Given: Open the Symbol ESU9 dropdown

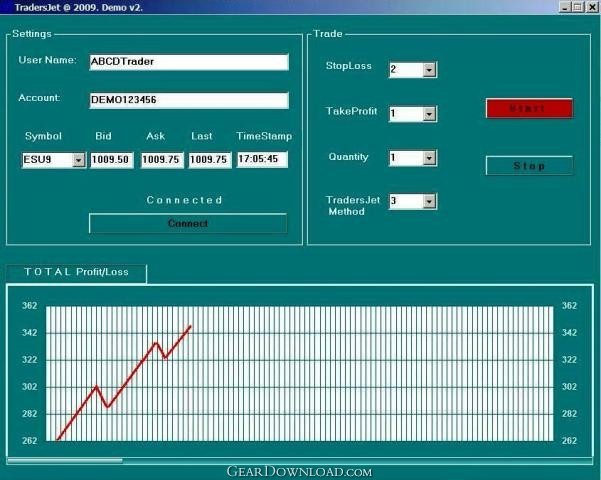Looking at the screenshot, I should click(79, 160).
